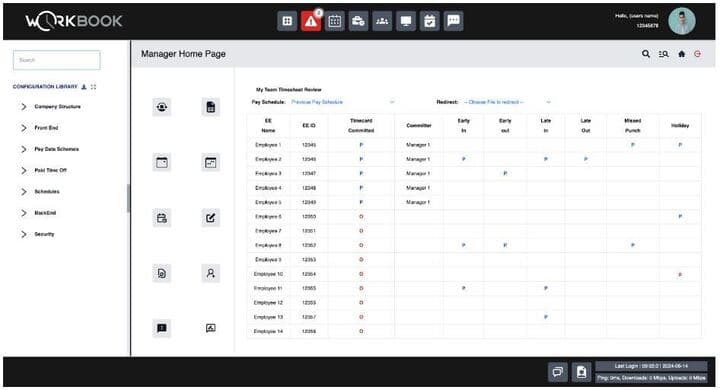
Task: Click the download icon beside Configuration Library
Action: pos(84,86)
